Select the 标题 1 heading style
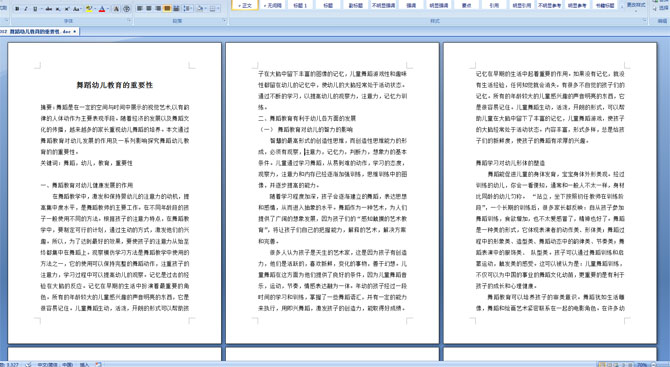This screenshot has height=367, width=670. click(300, 6)
